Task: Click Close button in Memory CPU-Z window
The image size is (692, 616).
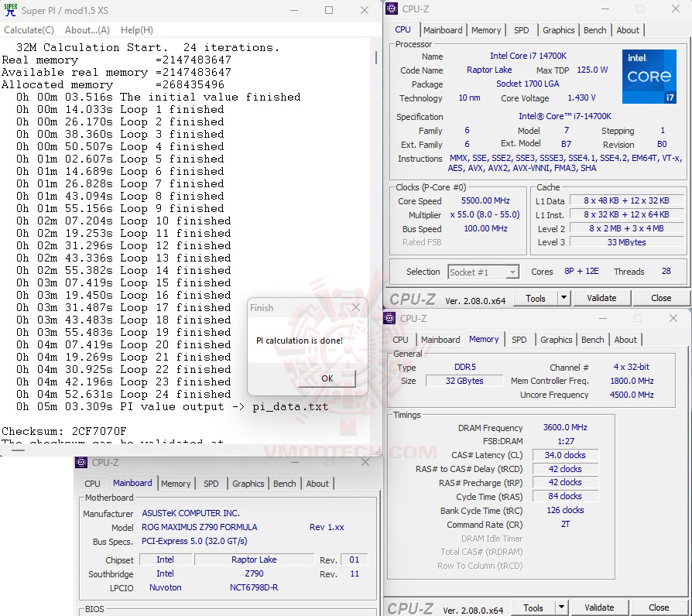Action: 659,608
